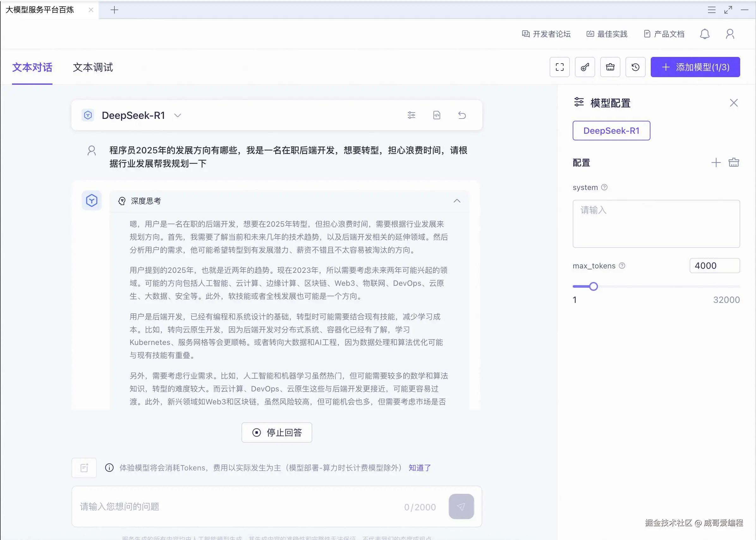Expand the DeepSeek-R1 model dropdown
The height and width of the screenshot is (540, 756).
click(178, 115)
